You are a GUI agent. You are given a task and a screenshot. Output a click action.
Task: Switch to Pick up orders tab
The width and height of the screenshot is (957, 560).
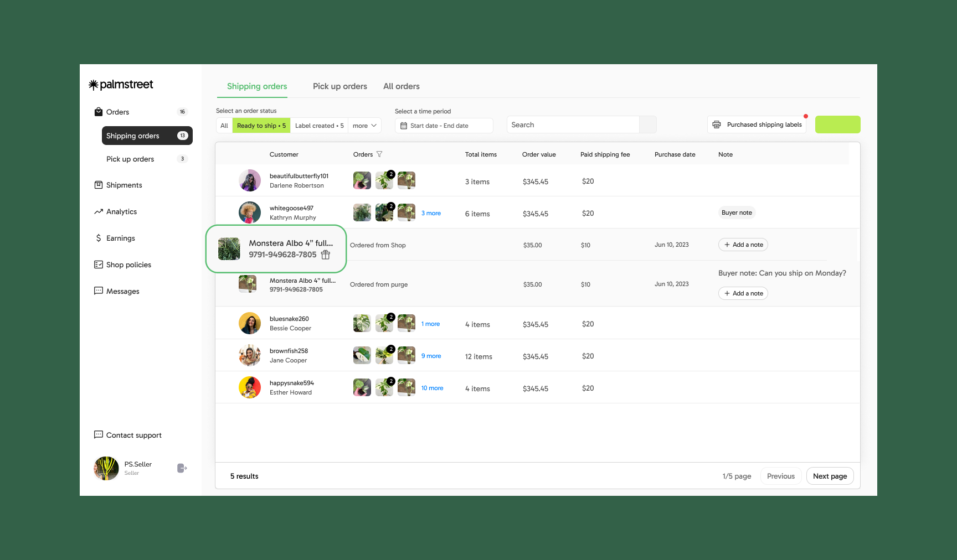click(x=339, y=86)
